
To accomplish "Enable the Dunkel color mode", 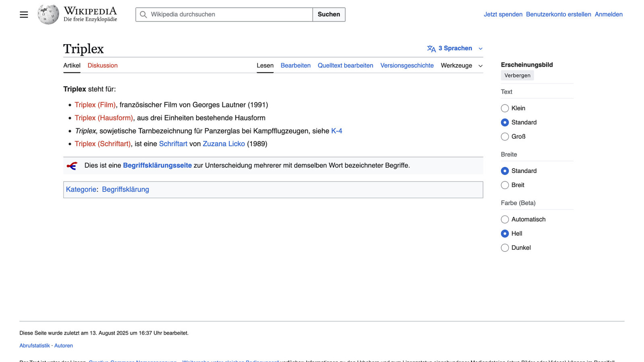I will pyautogui.click(x=505, y=248).
